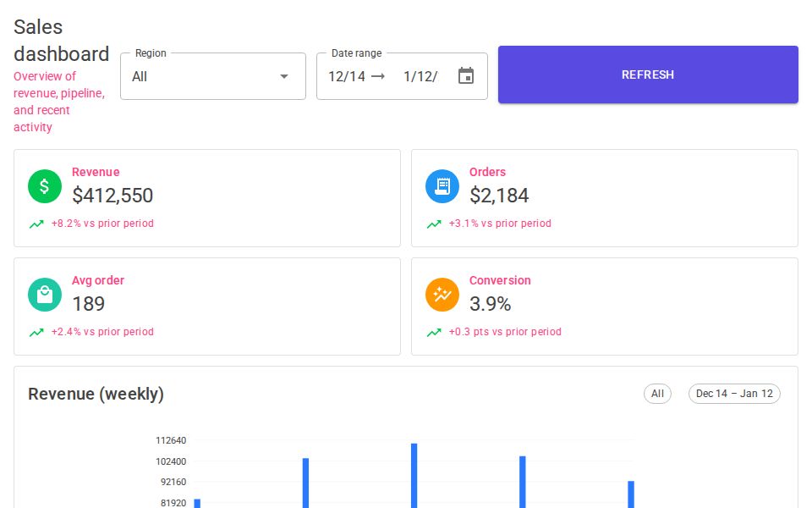
Task: Toggle the All chip on Revenue chart
Action: 657,394
